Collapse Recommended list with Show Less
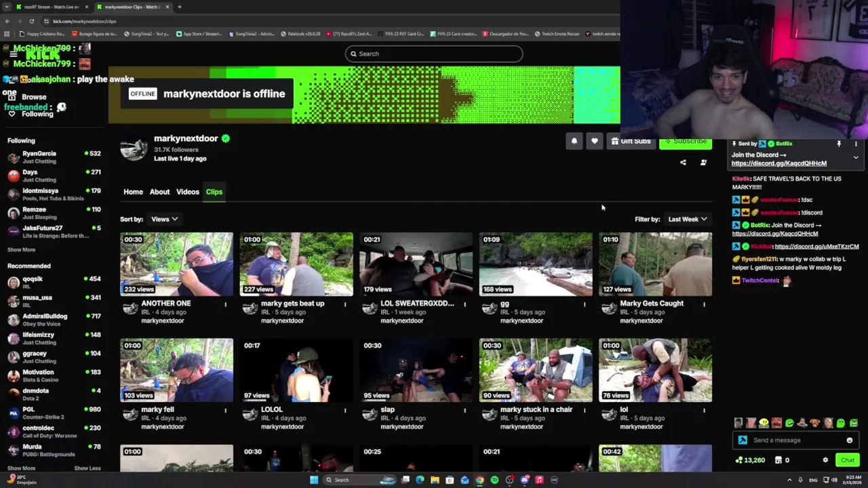This screenshot has width=868, height=488. coord(87,468)
